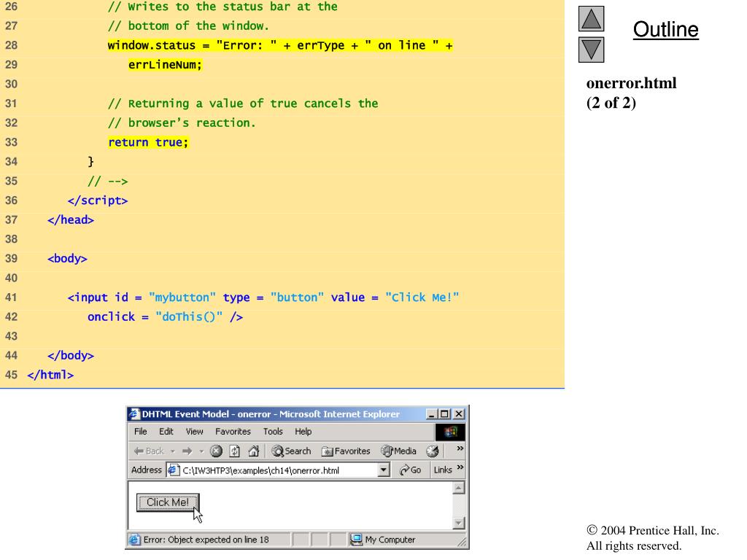Click the address field showing onerror.html path

(x=279, y=470)
